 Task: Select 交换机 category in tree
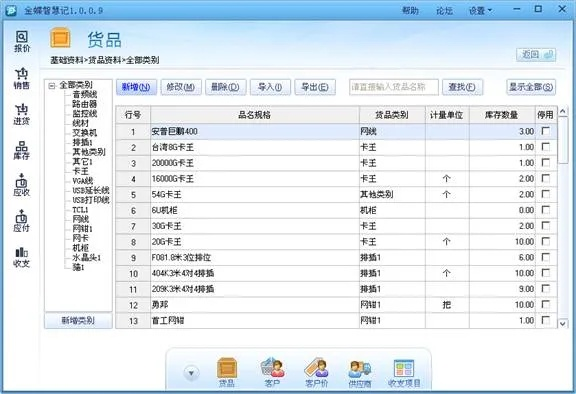coord(84,133)
